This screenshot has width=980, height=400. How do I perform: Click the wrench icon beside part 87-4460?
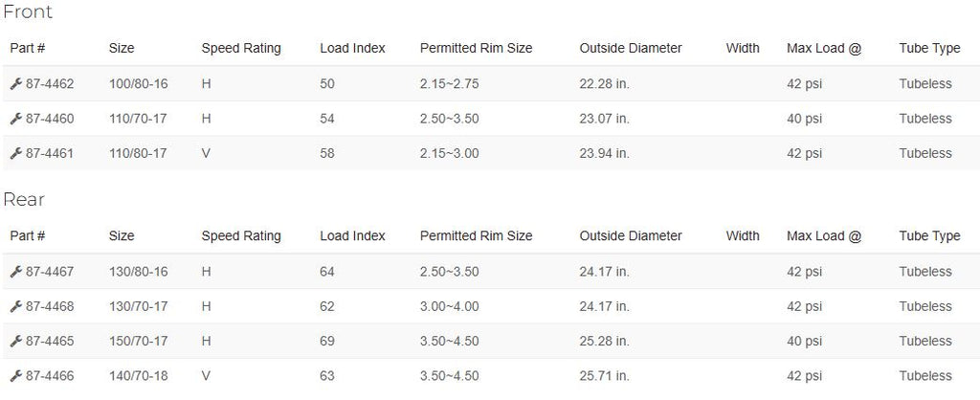coord(16,119)
